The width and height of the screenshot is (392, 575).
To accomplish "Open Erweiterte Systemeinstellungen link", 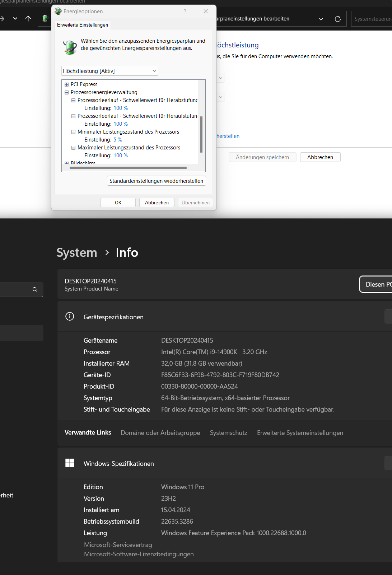I will coord(300,433).
